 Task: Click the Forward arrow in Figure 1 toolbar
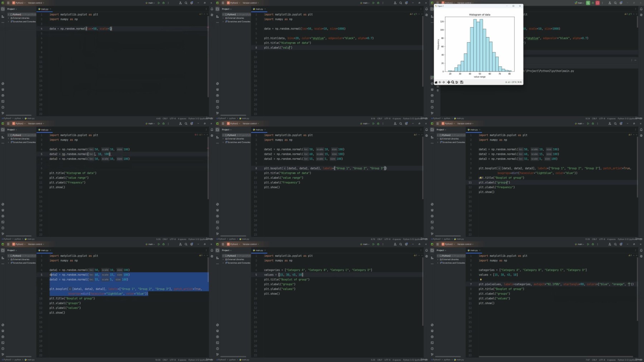444,82
